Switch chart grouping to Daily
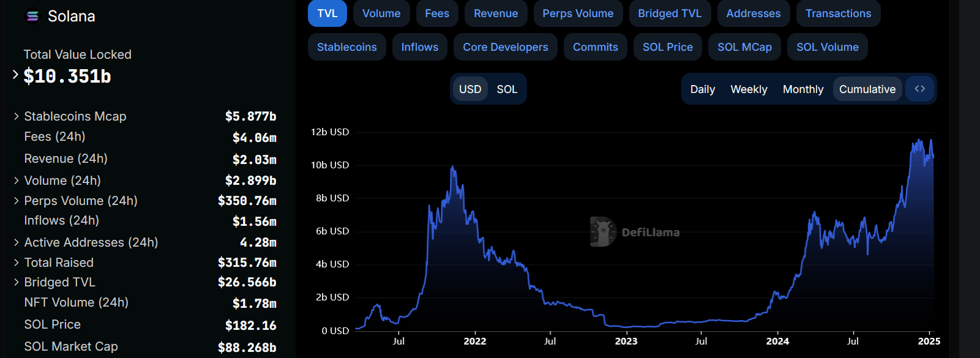The image size is (980, 358). 703,89
